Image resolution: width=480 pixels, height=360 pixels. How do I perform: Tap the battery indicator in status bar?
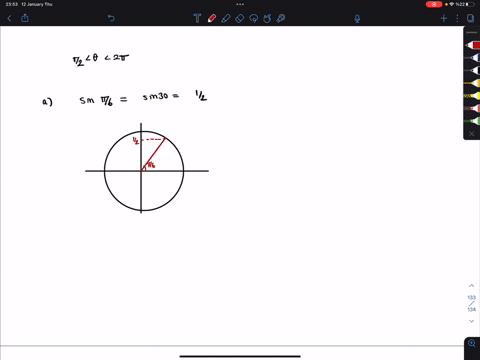coord(470,4)
